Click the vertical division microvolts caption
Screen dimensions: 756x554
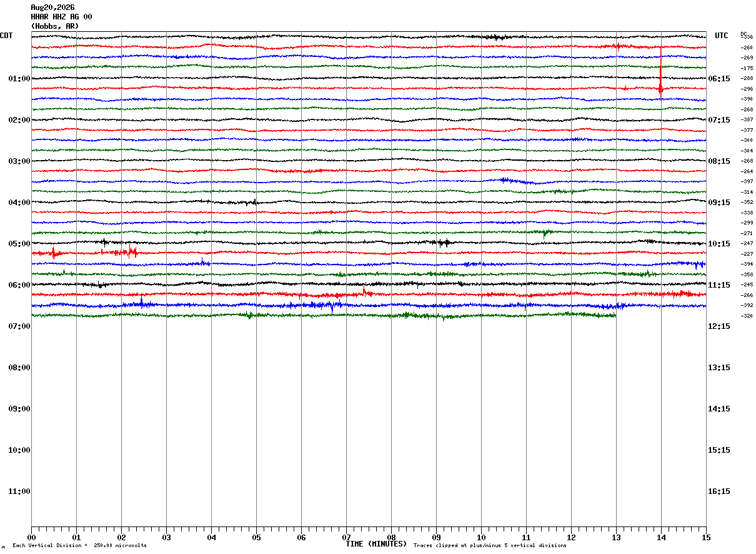[x=80, y=546]
